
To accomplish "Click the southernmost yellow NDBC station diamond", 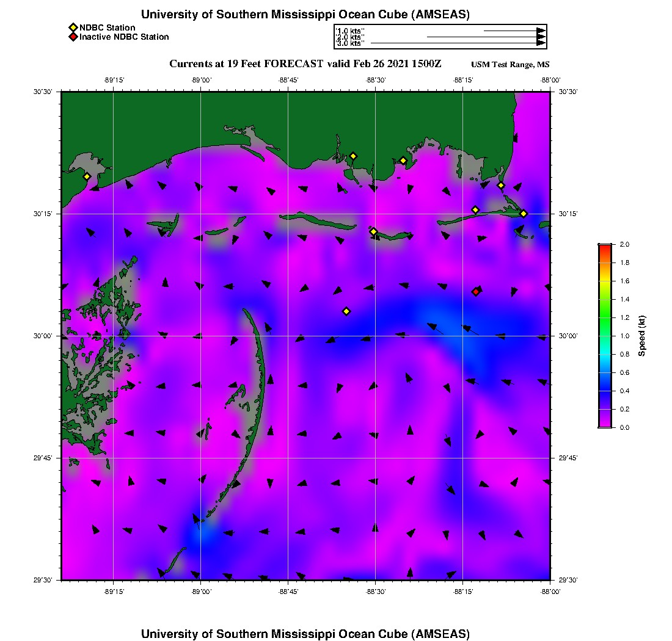I will tap(346, 311).
